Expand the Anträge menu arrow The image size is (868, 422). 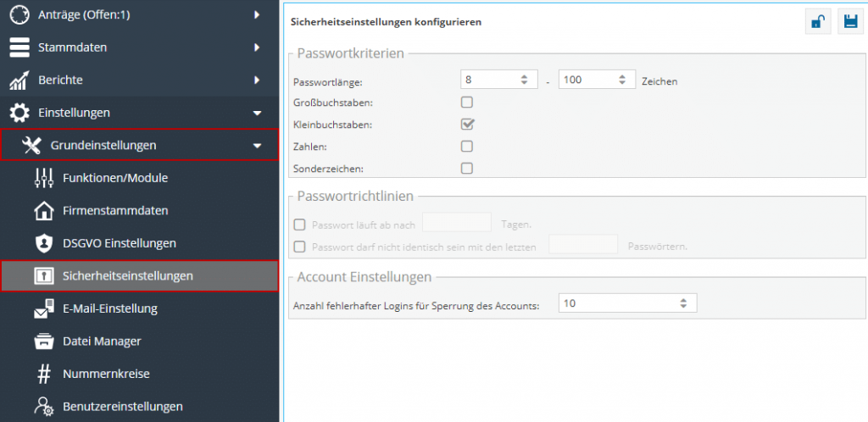click(x=257, y=15)
